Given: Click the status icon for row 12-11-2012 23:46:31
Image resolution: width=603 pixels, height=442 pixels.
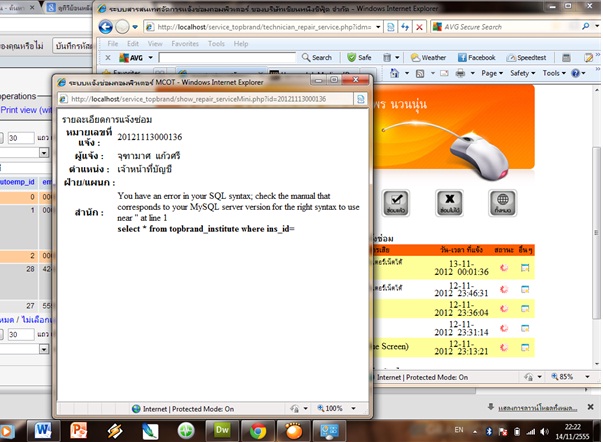Looking at the screenshot, I should tap(504, 289).
